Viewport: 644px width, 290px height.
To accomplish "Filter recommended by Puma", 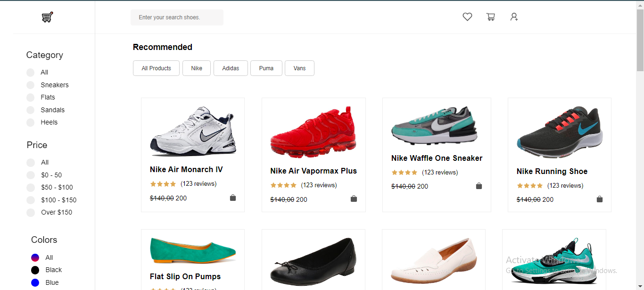I will [x=266, y=68].
